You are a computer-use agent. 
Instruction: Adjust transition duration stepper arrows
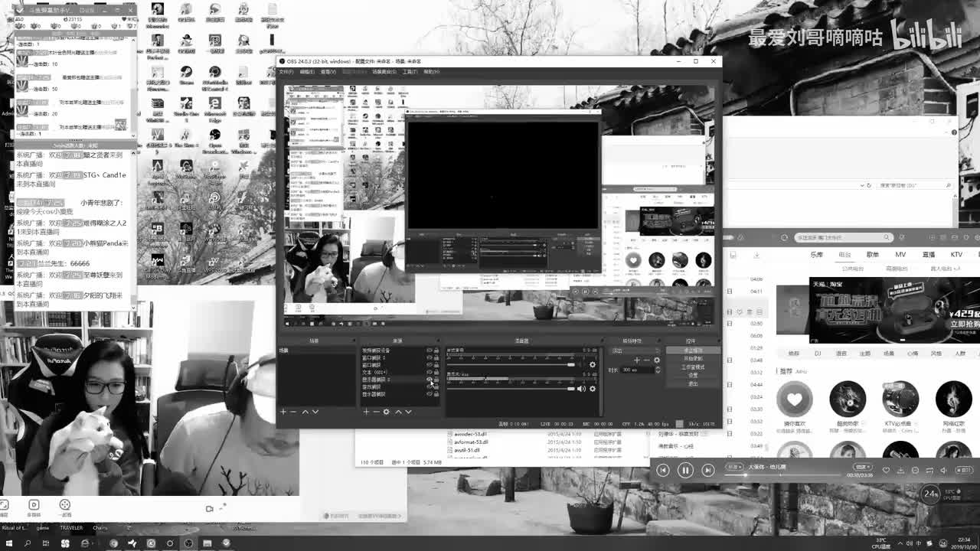pyautogui.click(x=658, y=370)
